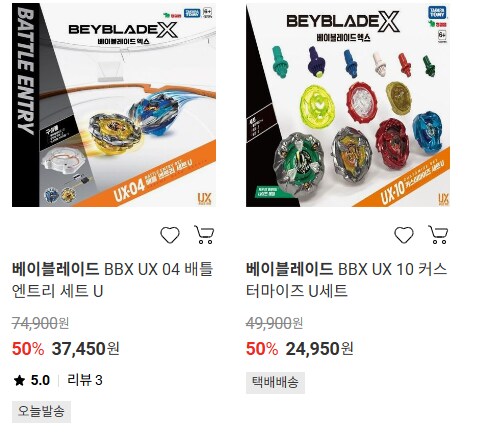Viewport: 500px width, 433px height.
Task: Open the UX-10 customize set product image
Action: pyautogui.click(x=348, y=105)
